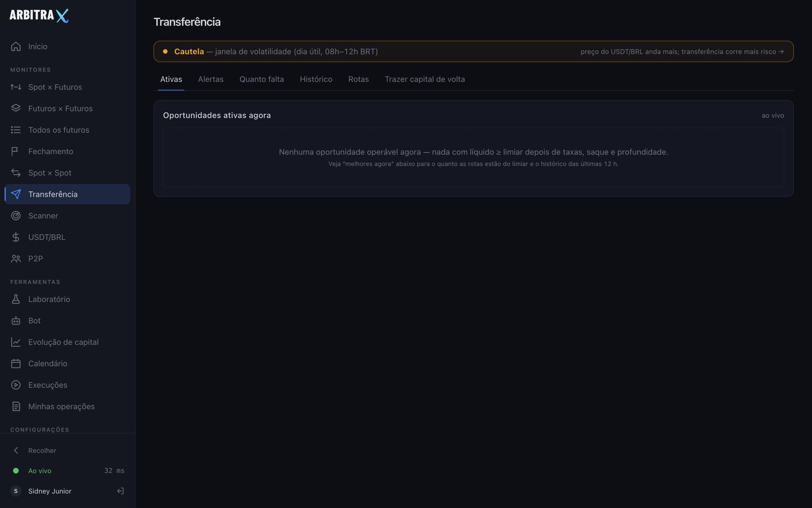Click the 32 ms latency value
The image size is (812, 508).
[114, 471]
